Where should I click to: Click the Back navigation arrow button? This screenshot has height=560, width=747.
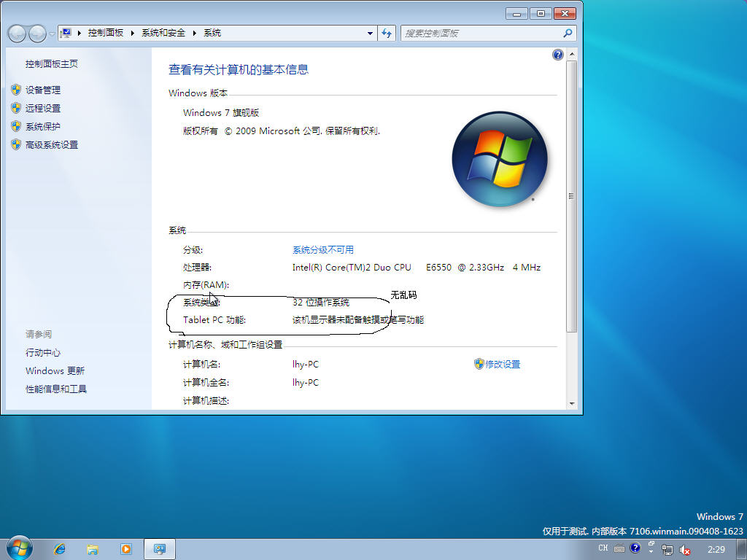coord(17,34)
